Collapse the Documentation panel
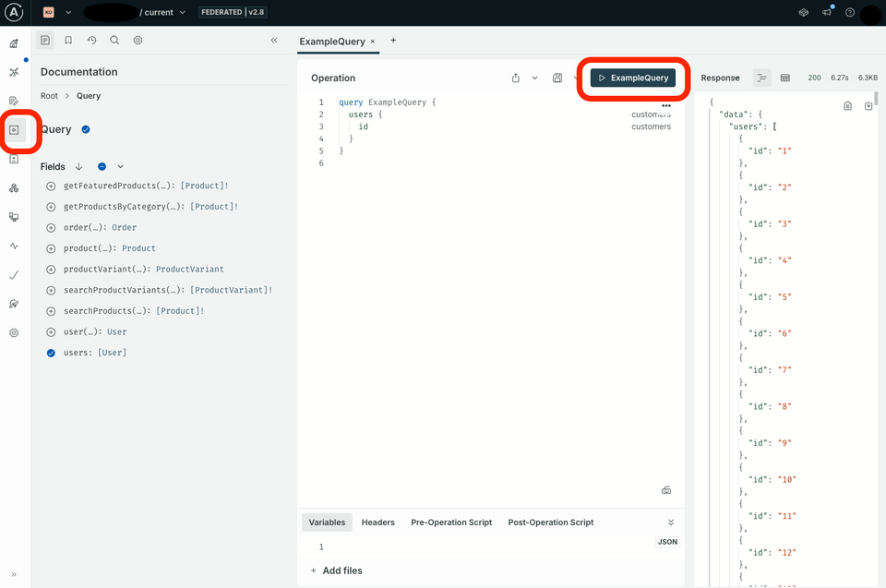Viewport: 886px width, 588px height. click(274, 40)
